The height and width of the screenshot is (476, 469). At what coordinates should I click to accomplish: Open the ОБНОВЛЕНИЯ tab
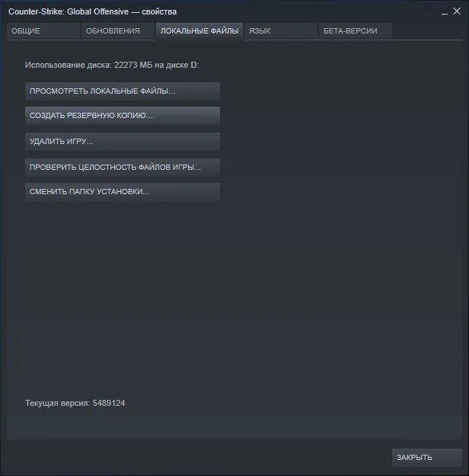tap(118, 31)
